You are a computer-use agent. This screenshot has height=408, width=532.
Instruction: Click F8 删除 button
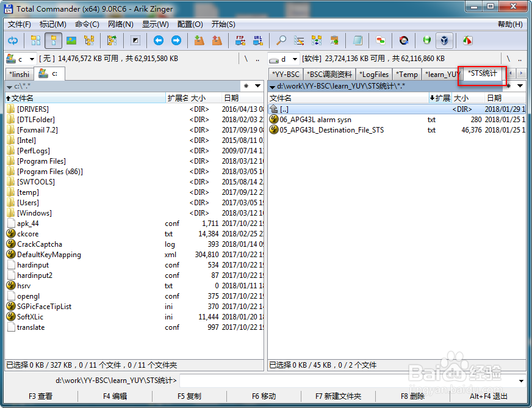click(412, 396)
